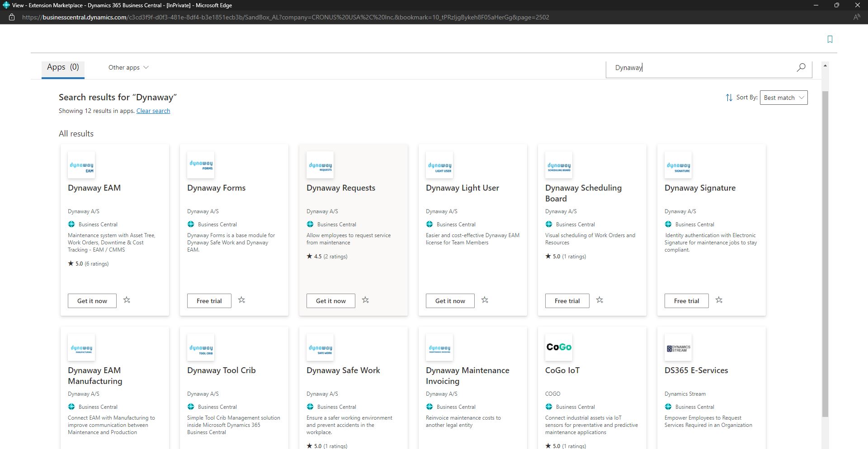Click the Dynaway Safe Work logo
The image size is (868, 449).
pos(320,347)
